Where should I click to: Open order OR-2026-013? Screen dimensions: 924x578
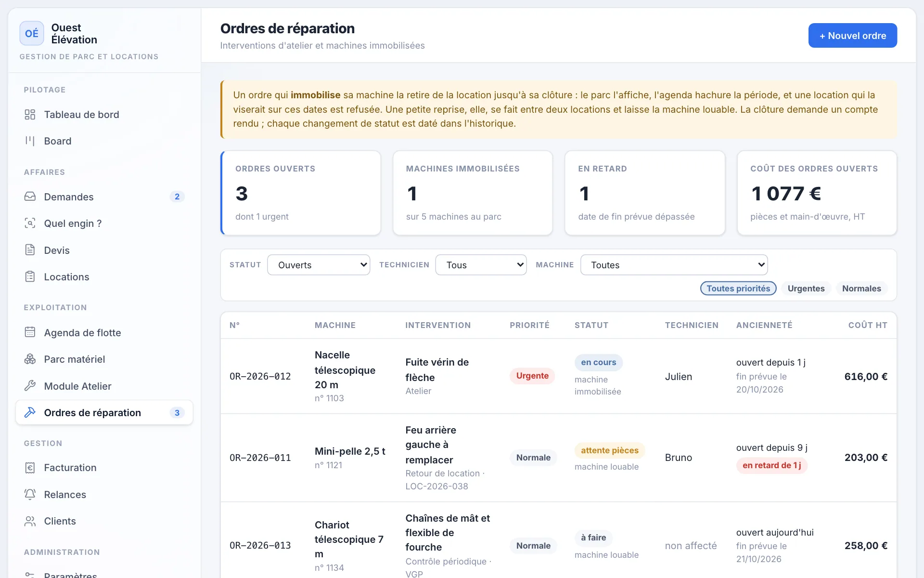pos(558,540)
